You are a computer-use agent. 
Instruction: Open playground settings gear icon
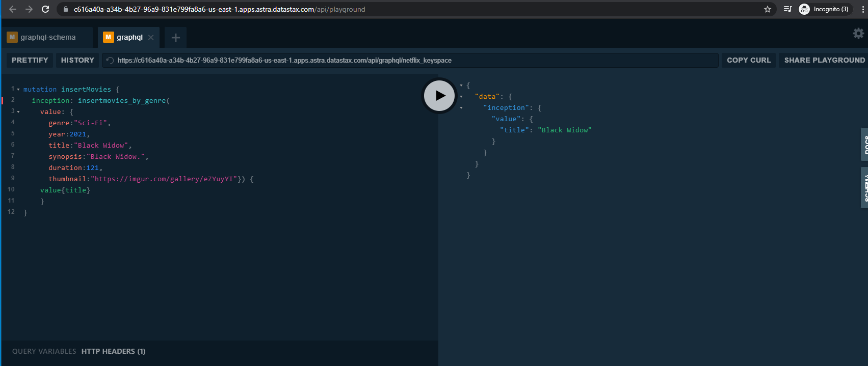858,33
